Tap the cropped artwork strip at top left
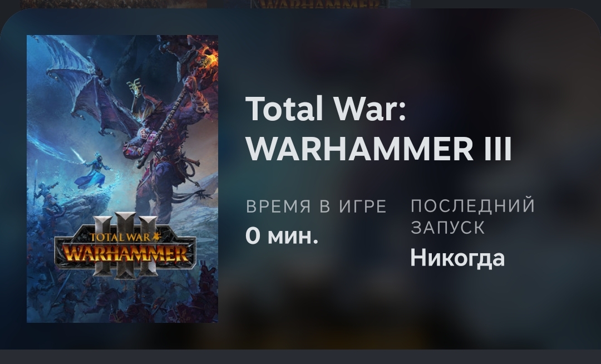Screen dimensions: 601x364 [113, 4]
